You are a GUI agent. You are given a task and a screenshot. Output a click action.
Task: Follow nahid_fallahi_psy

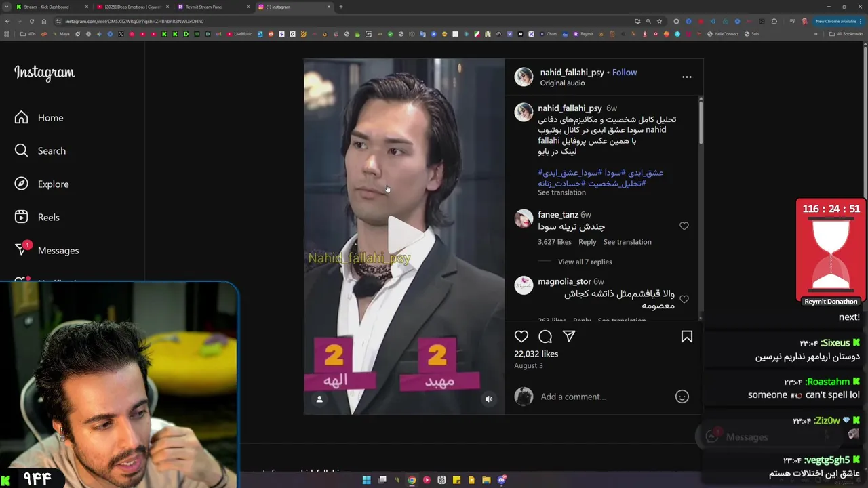click(x=625, y=73)
